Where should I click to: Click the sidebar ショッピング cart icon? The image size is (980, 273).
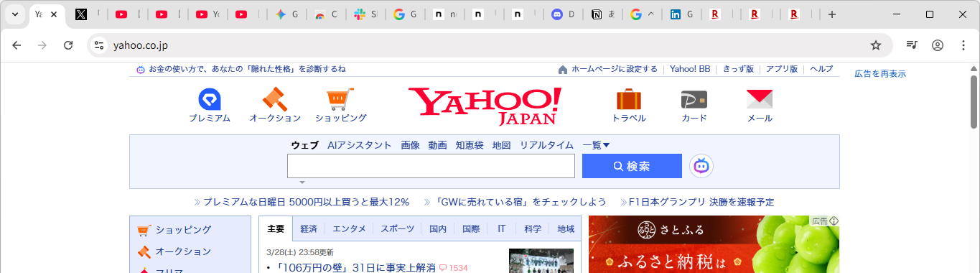pyautogui.click(x=144, y=230)
